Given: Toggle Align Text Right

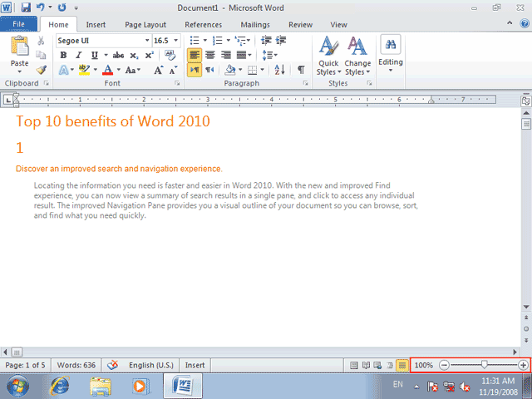Looking at the screenshot, I should 225,55.
